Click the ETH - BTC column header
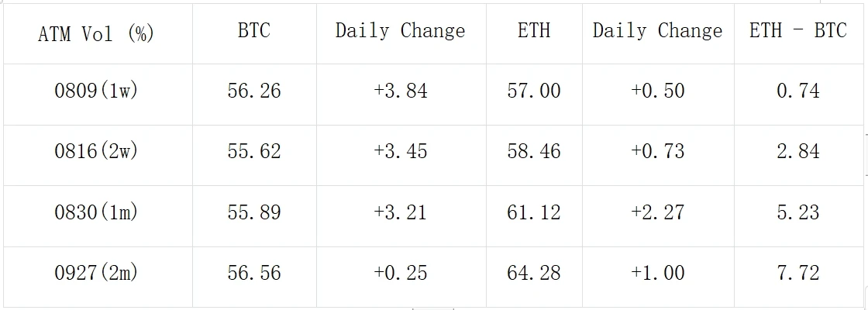The width and height of the screenshot is (868, 310). (797, 31)
